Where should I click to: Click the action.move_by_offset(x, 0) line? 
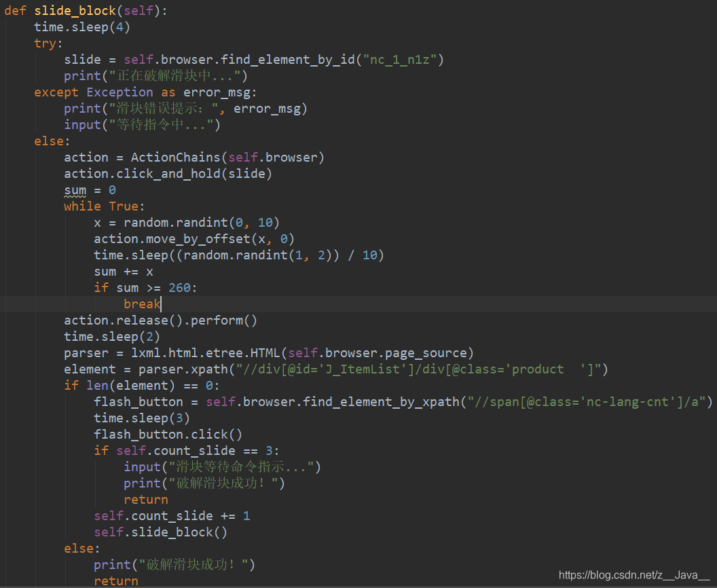194,239
